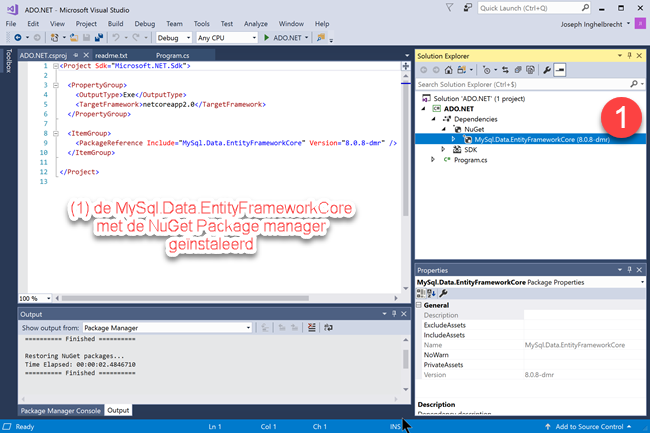Click Solution Explorer views switch icon
This screenshot has width=650, height=433.
461,70
